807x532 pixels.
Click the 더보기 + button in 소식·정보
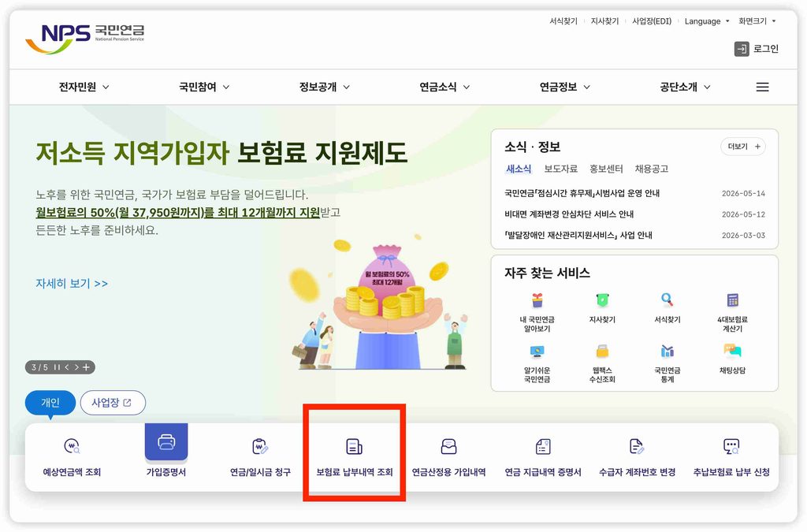click(743, 147)
